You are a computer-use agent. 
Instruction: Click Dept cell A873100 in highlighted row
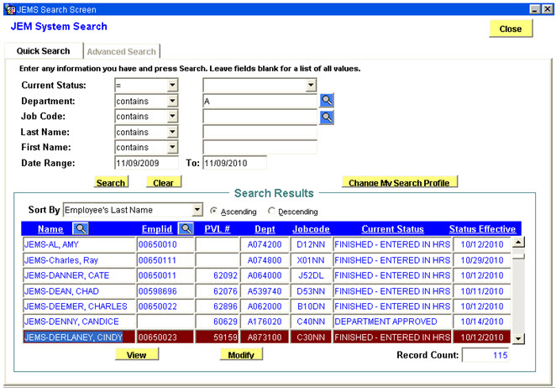[x=265, y=337]
